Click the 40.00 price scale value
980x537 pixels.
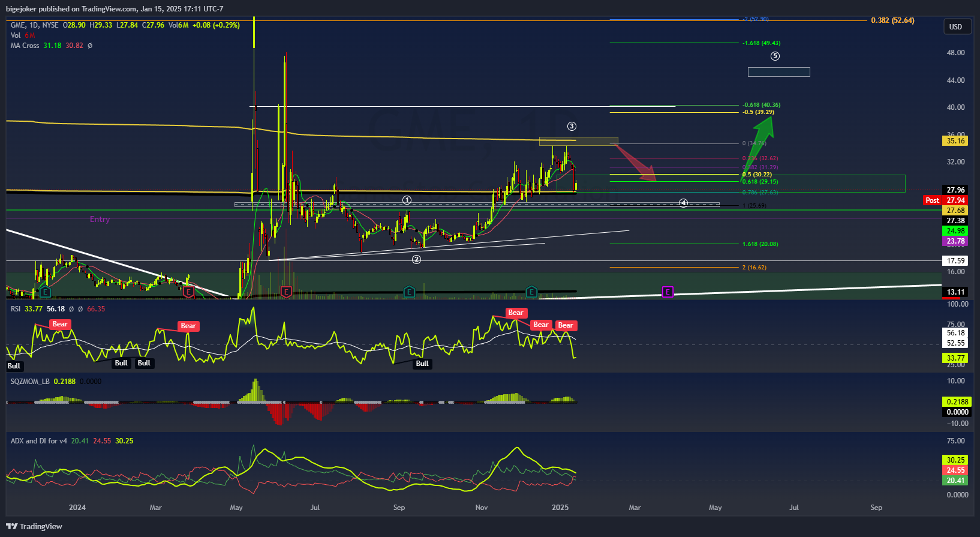[x=956, y=107]
